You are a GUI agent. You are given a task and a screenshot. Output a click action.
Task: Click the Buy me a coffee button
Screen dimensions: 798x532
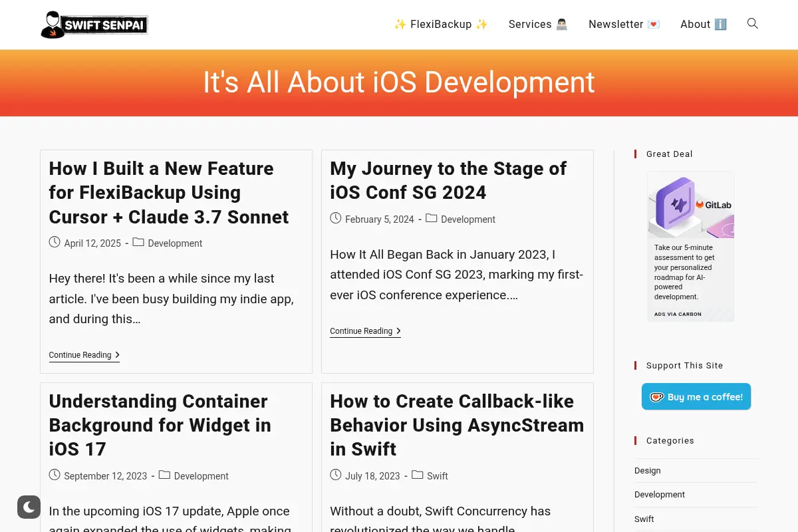coord(696,396)
